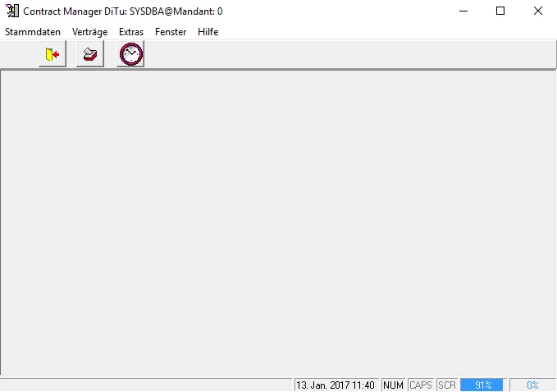Minimize the Contract Manager window

click(x=463, y=11)
